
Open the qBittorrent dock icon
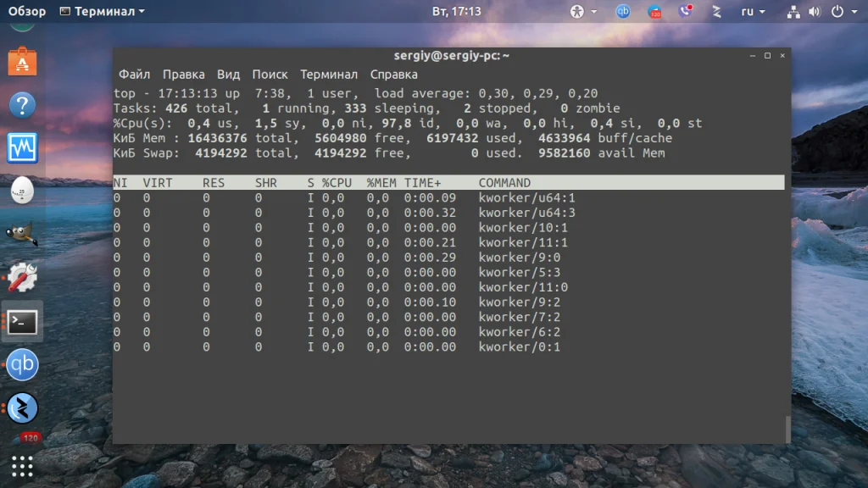[x=22, y=364]
